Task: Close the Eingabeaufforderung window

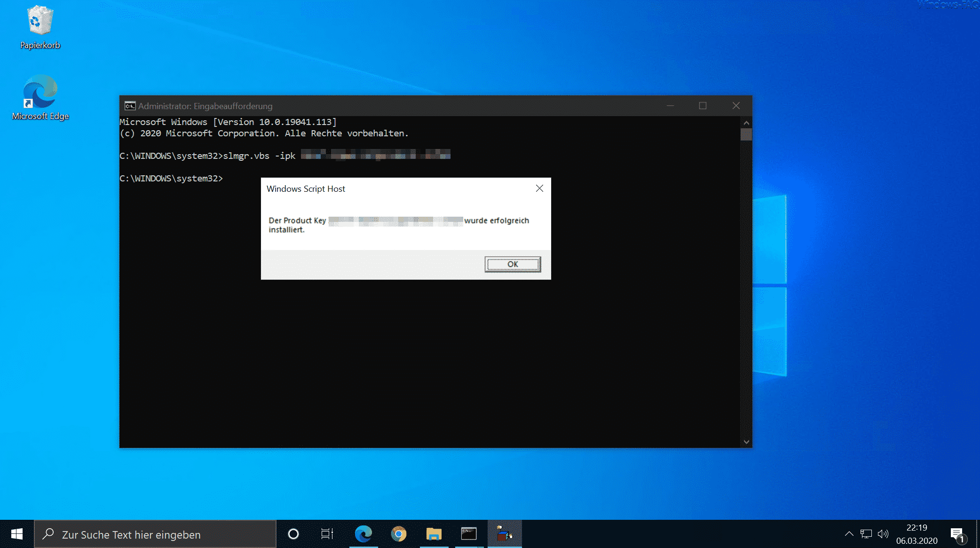Action: (x=736, y=106)
